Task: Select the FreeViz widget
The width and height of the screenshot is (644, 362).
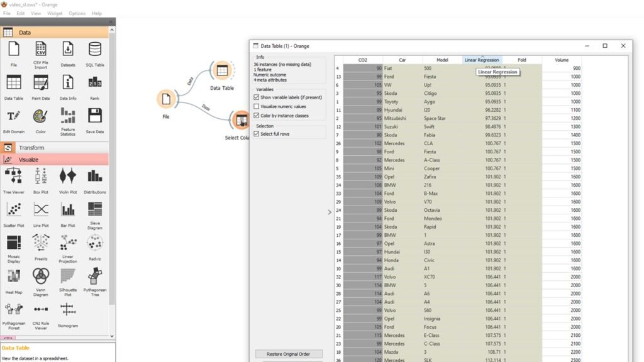Action: pyautogui.click(x=41, y=248)
